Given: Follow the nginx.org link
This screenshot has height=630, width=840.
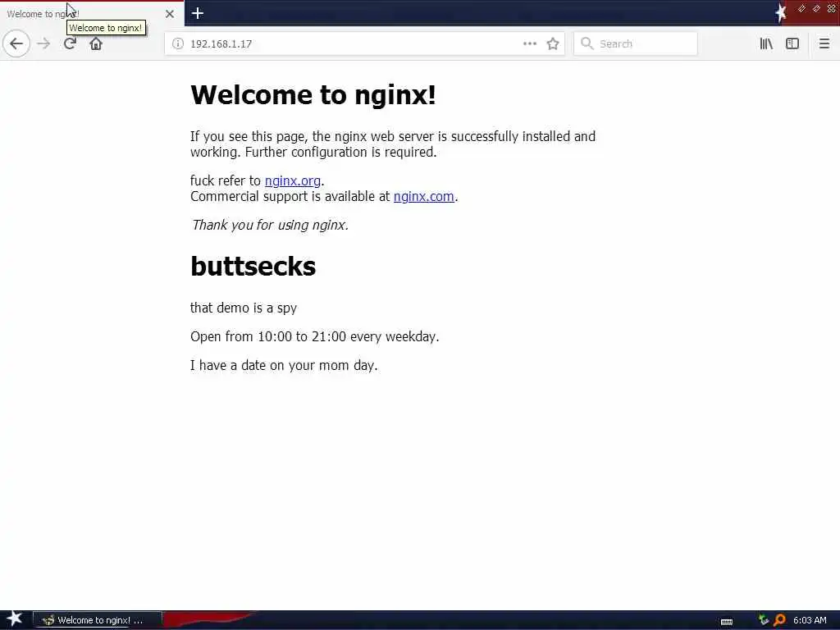Looking at the screenshot, I should tap(293, 181).
